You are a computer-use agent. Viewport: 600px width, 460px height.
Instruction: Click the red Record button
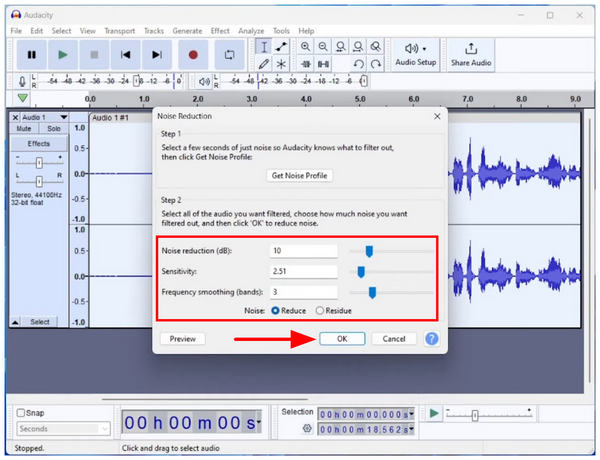[x=193, y=55]
